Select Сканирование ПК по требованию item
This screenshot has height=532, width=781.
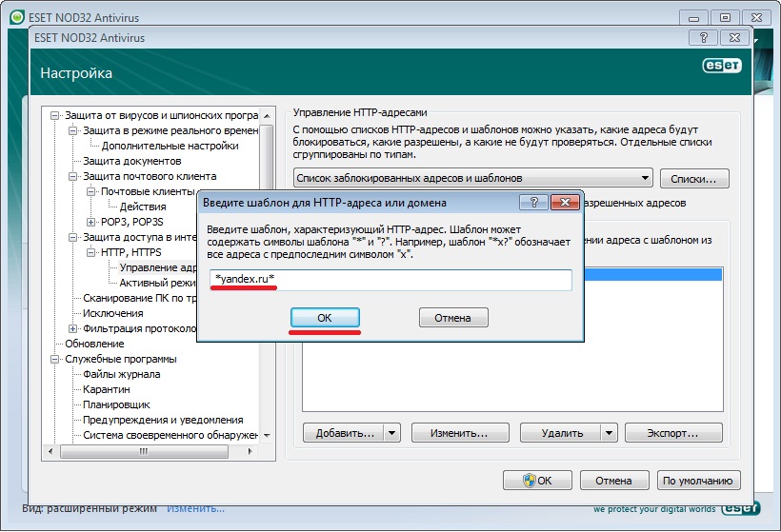coord(140,298)
